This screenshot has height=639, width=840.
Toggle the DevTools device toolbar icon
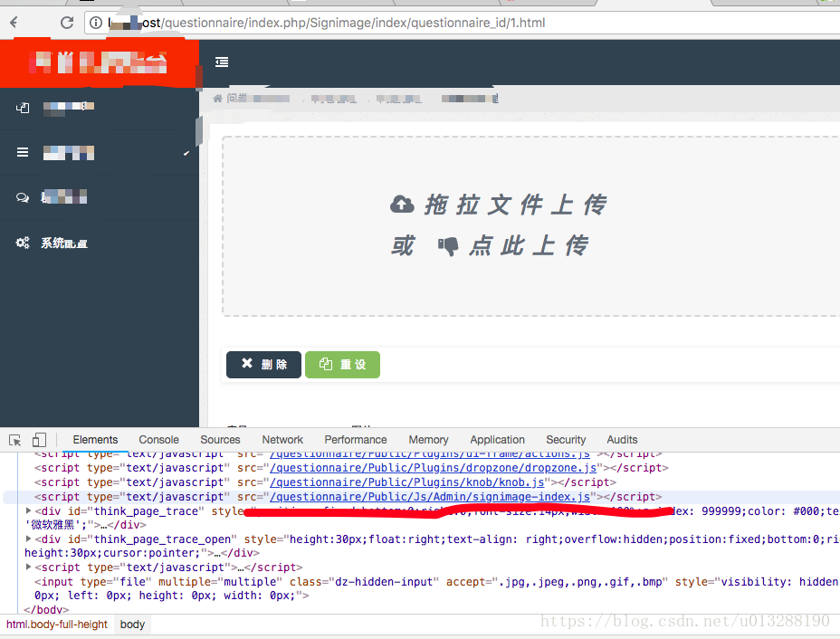tap(39, 440)
